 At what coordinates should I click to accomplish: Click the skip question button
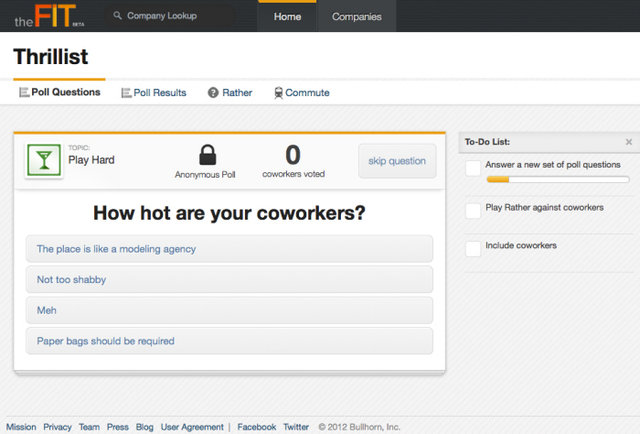397,161
